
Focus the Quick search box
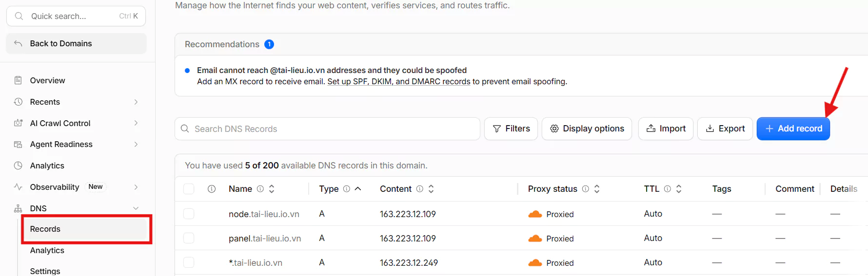coord(76,16)
